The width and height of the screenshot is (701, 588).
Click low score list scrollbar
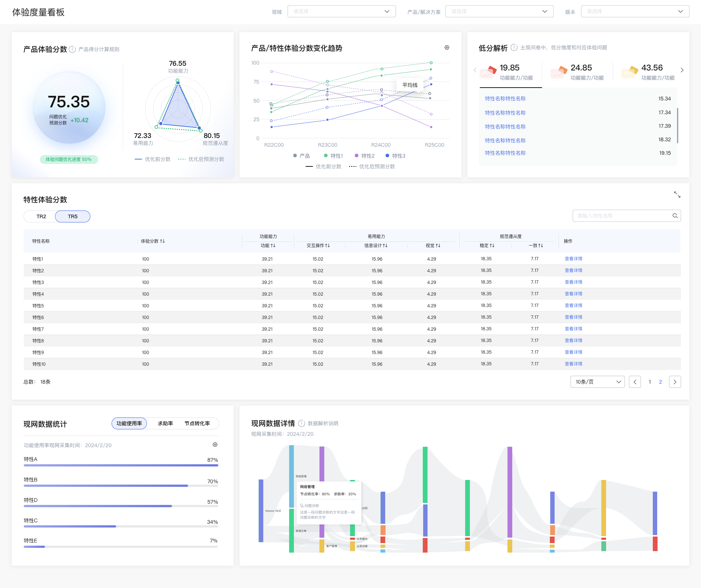pos(677,125)
